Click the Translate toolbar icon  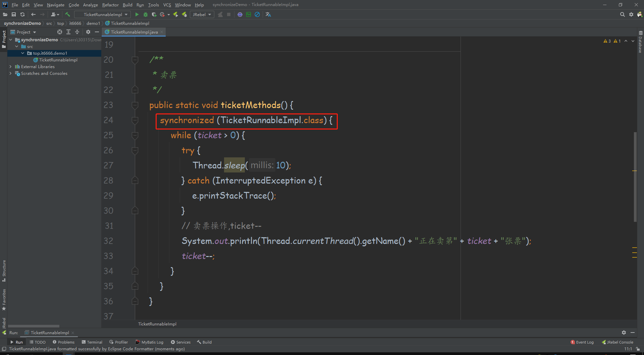268,14
